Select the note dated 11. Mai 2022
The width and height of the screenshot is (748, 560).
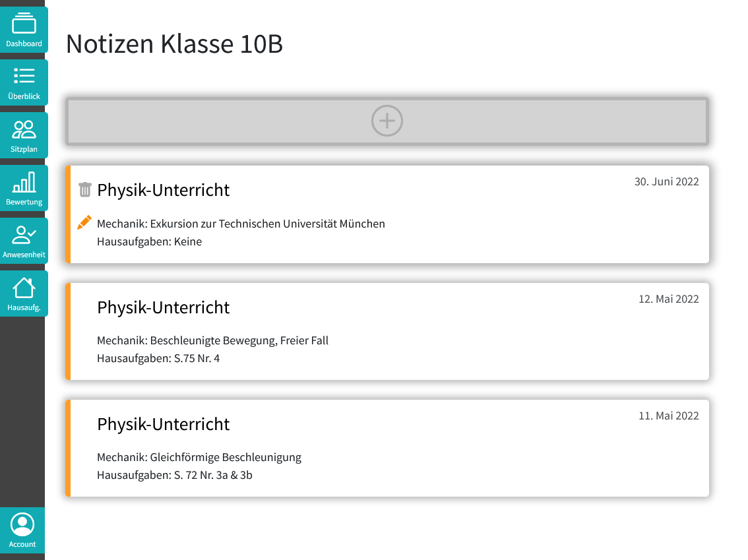pyautogui.click(x=387, y=448)
